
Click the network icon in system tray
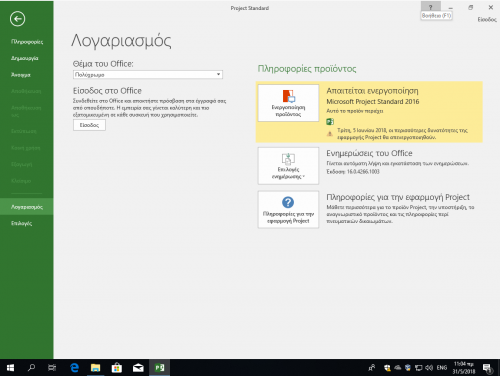(418, 368)
